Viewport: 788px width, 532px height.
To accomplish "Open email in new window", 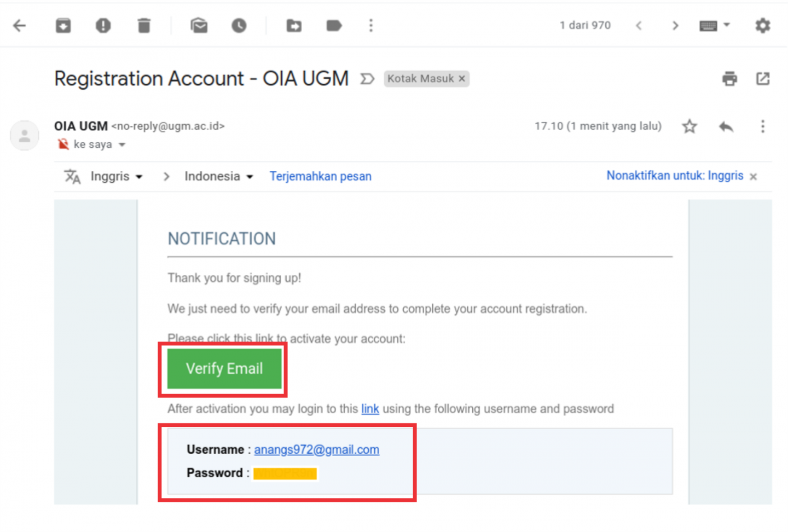I will [x=763, y=79].
